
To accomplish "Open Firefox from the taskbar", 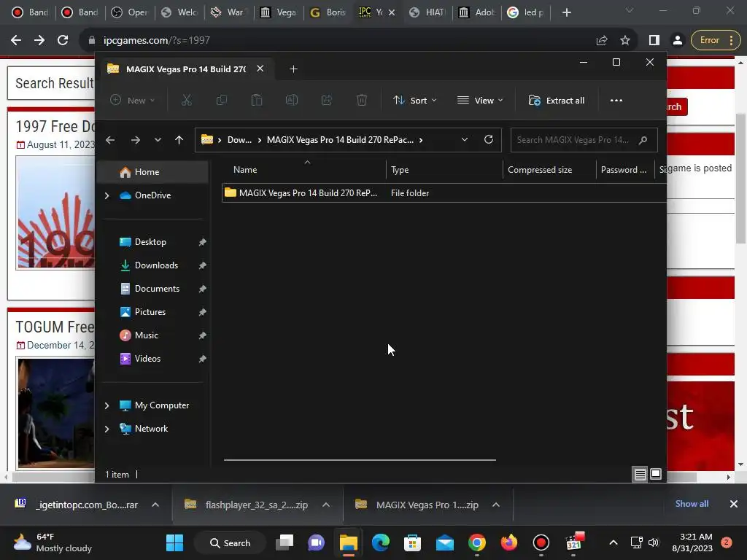I will (x=508, y=542).
